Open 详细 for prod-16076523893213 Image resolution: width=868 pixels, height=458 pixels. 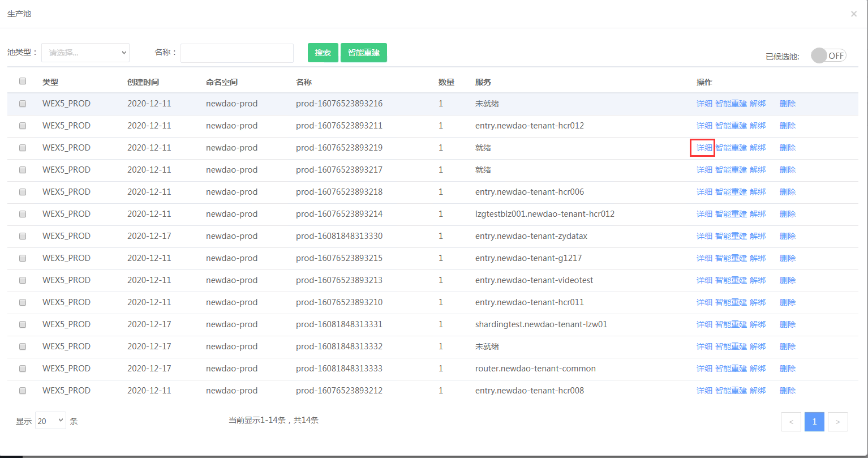704,280
